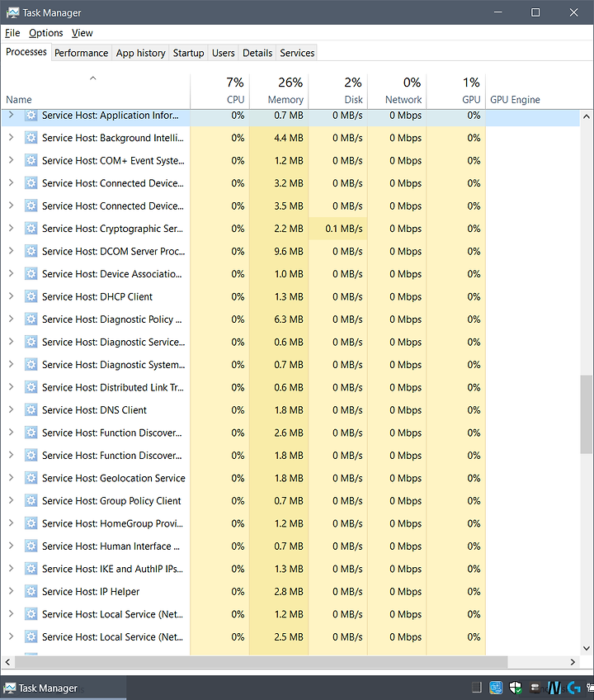This screenshot has height=700, width=594.
Task: Click the scroll down arrow of process list
Action: coord(586,648)
